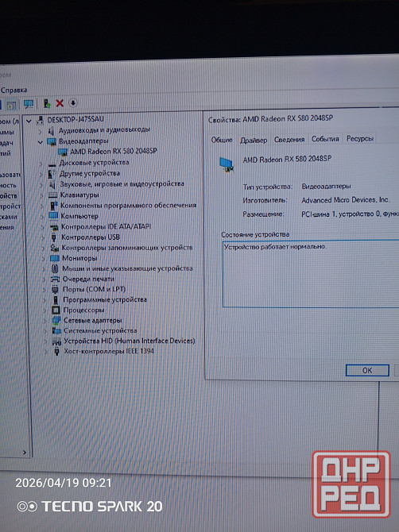Click the properties pane toolbar icon
The width and height of the screenshot is (399, 532).
[12, 105]
